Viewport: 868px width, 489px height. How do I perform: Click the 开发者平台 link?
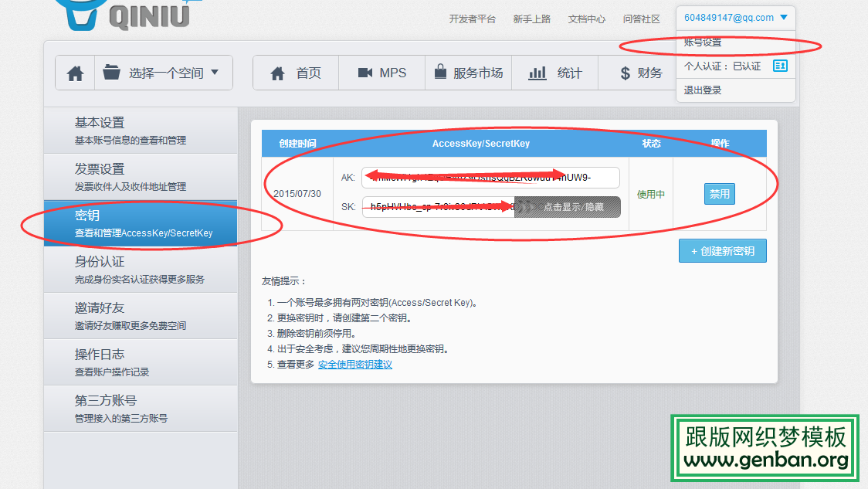click(472, 19)
